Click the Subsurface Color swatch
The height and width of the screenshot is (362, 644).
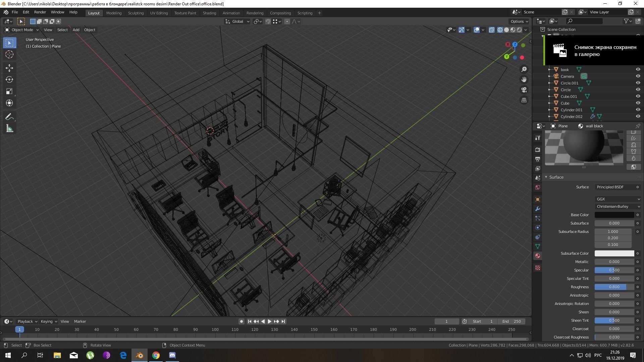[614, 253]
